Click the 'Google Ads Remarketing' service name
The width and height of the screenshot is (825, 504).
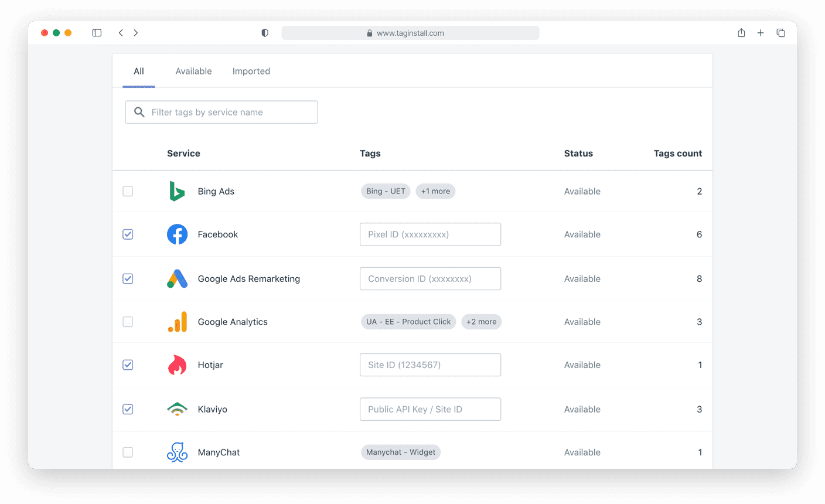[x=249, y=279]
